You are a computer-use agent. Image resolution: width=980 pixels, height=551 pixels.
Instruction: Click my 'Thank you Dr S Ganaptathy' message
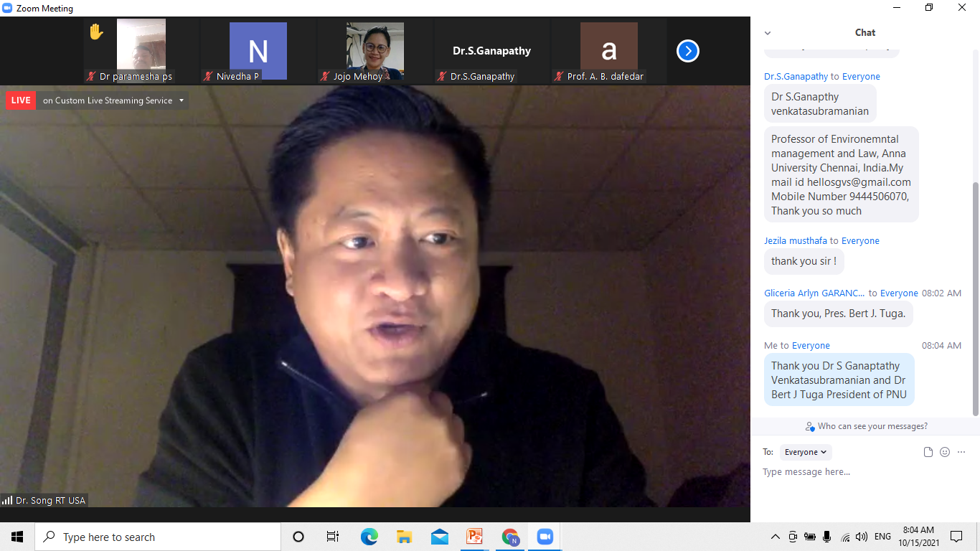click(x=839, y=380)
